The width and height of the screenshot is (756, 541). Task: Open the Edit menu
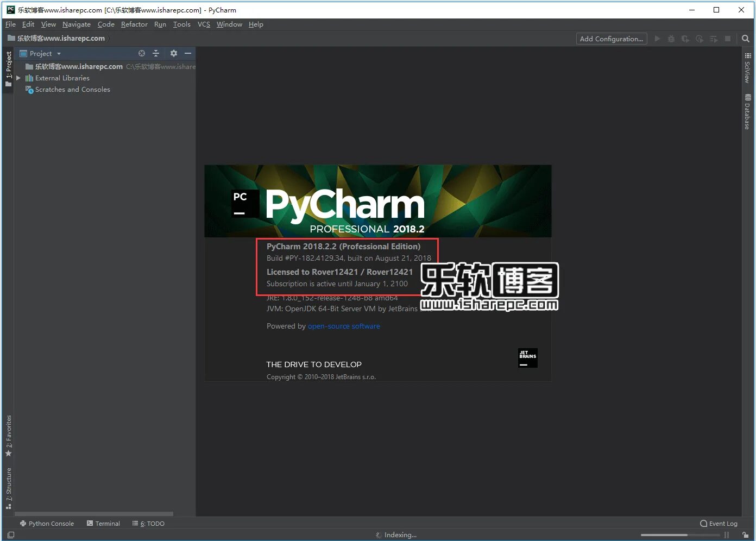28,24
